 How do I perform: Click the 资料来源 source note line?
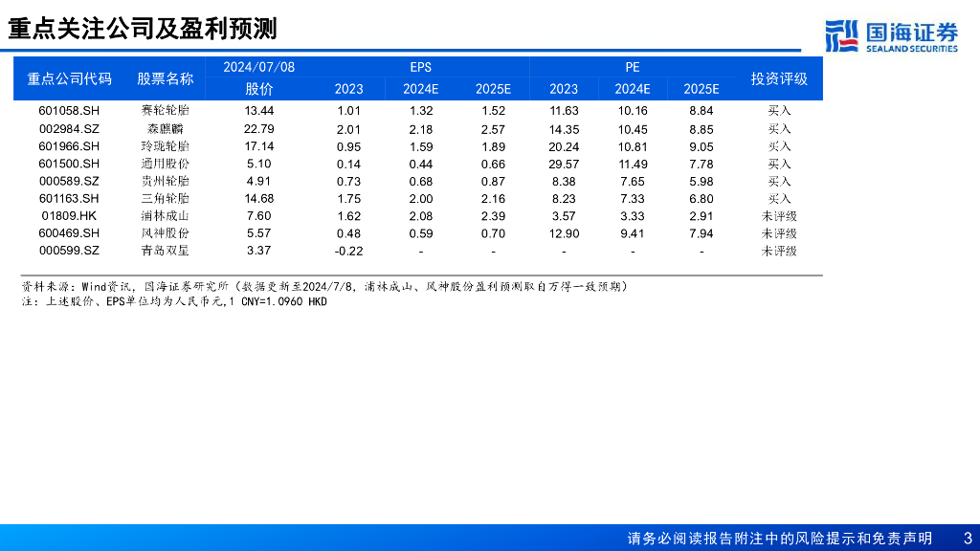325,286
